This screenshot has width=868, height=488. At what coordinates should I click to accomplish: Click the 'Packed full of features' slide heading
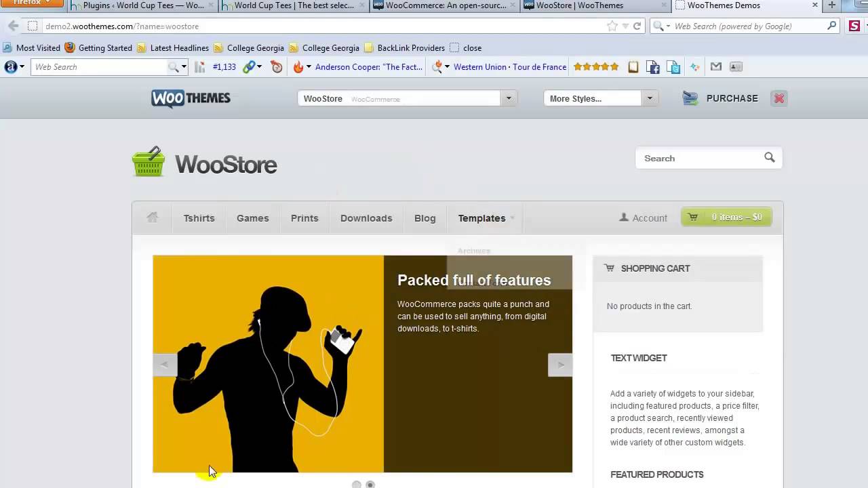[474, 280]
